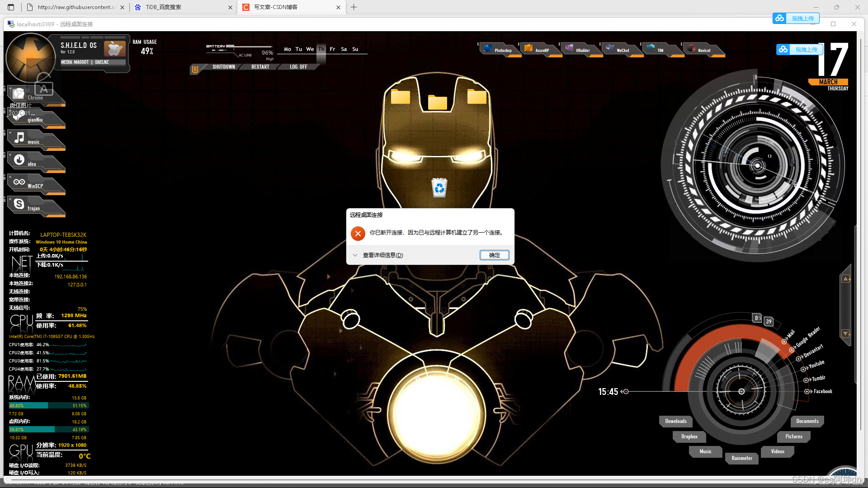Viewport: 868px width, 488px height.
Task: Click the red error icon in dialog
Action: tap(358, 234)
